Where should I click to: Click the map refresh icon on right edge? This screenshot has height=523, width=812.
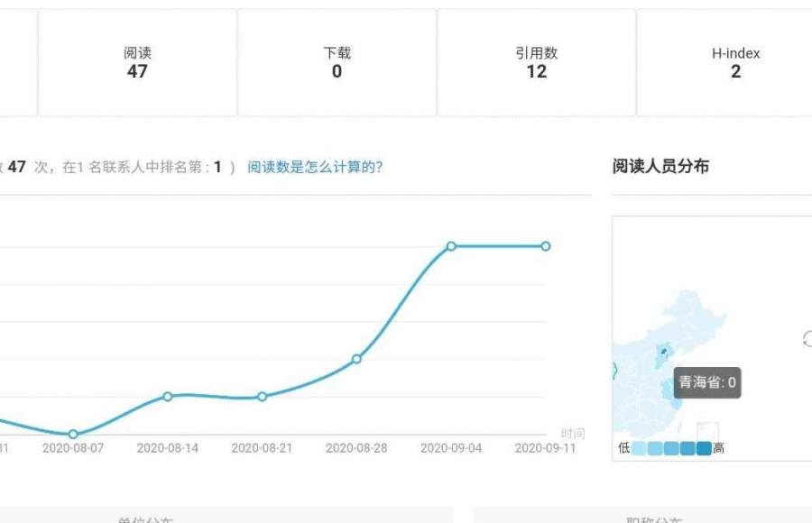[807, 339]
